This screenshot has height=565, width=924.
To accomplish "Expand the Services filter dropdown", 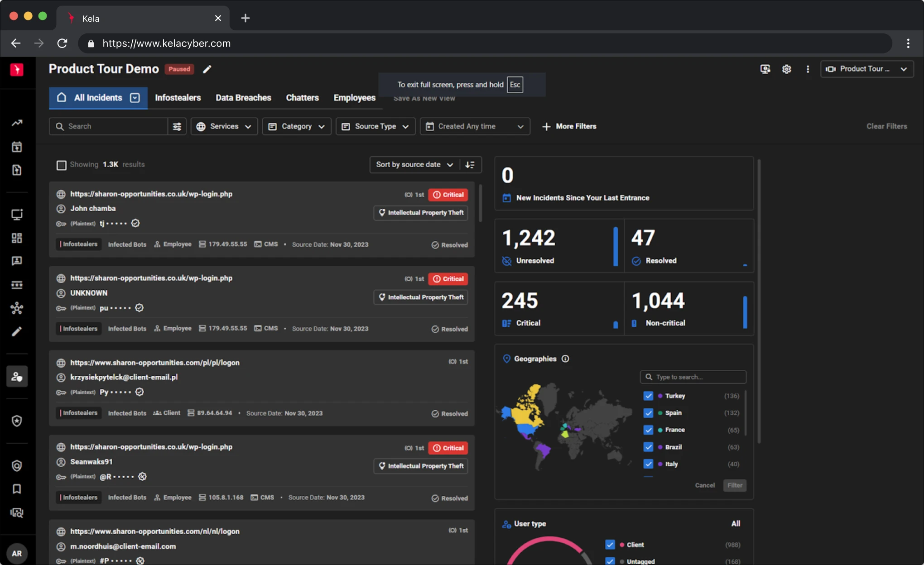I will (x=224, y=126).
